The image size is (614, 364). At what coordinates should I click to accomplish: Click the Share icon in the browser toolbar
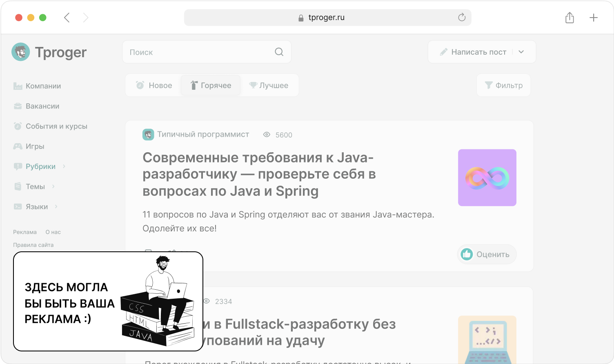[x=570, y=17]
